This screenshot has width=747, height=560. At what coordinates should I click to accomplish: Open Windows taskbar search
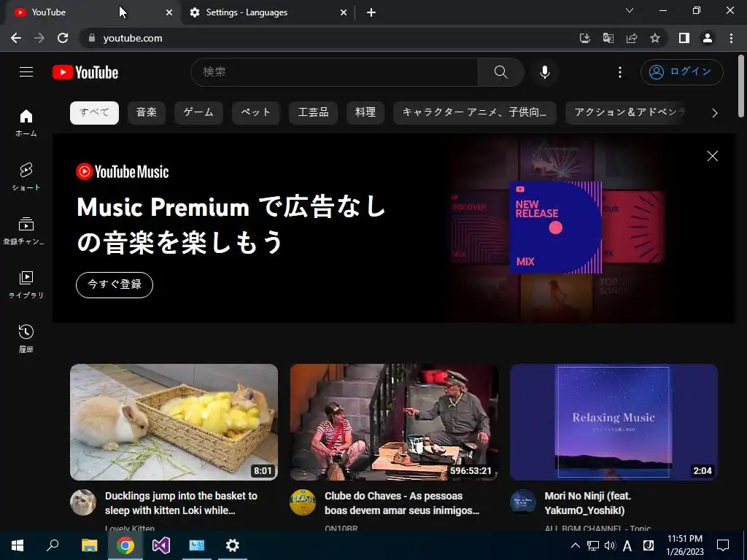53,545
